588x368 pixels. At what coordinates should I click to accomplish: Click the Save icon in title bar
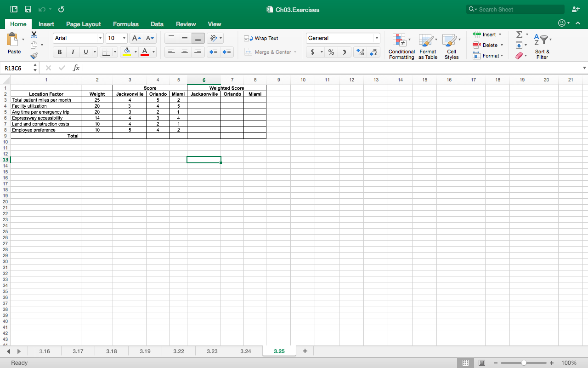[x=28, y=9]
